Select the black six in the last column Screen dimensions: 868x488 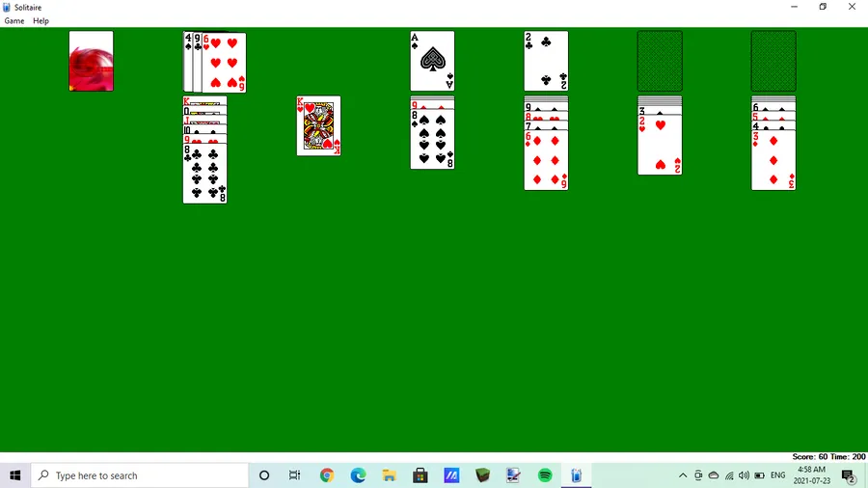click(x=773, y=107)
